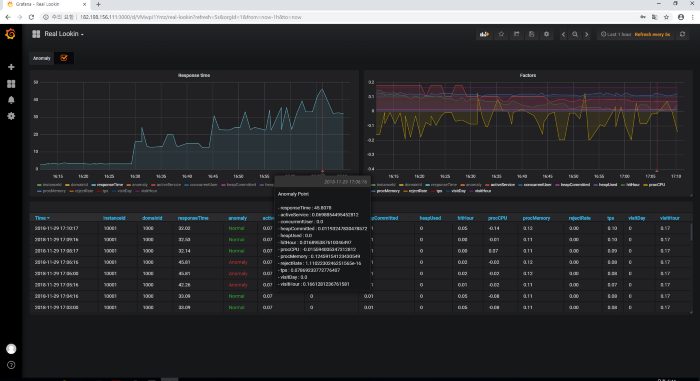This screenshot has height=381, width=700.
Task: Sort by rejectRate column header
Action: pos(579,218)
